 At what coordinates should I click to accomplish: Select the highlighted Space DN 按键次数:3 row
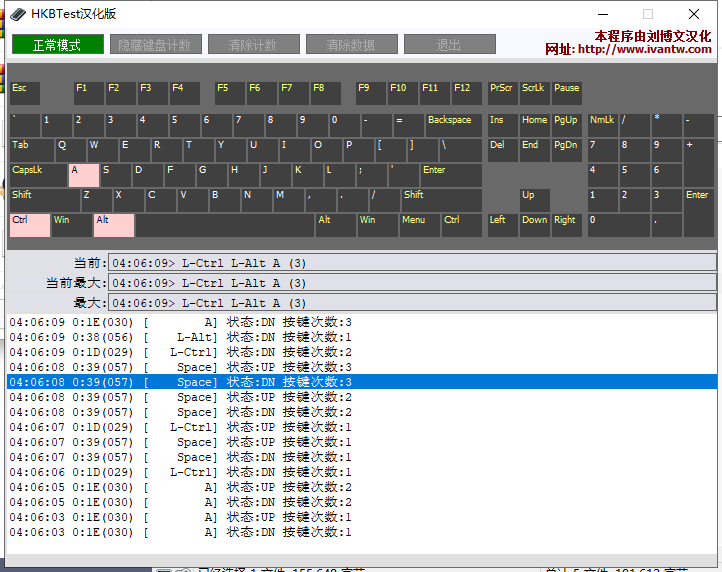click(362, 382)
